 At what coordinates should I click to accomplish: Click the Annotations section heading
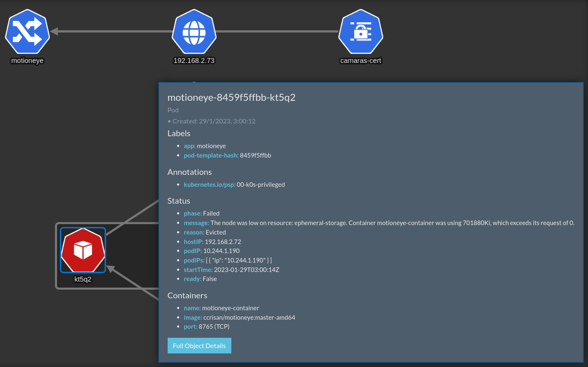coord(189,172)
